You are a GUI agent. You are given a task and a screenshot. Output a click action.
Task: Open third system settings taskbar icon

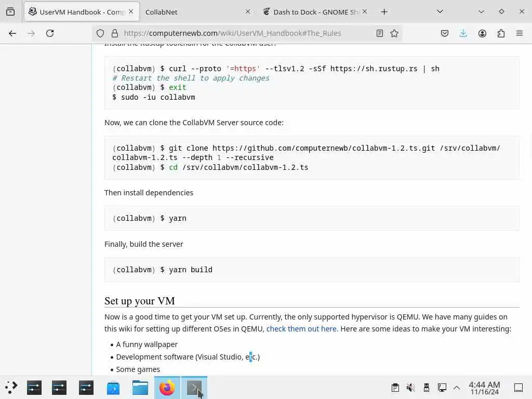pyautogui.click(x=86, y=388)
